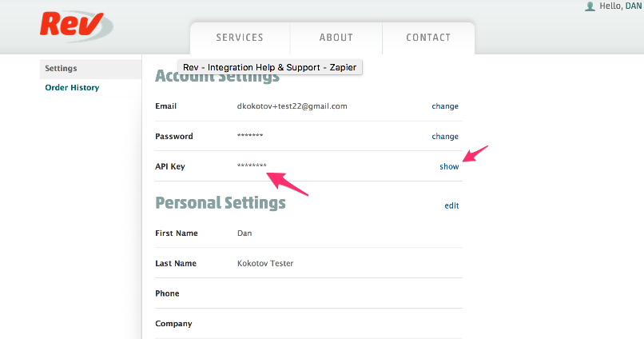The image size is (644, 339).
Task: Click change link for Email
Action: pyautogui.click(x=445, y=106)
